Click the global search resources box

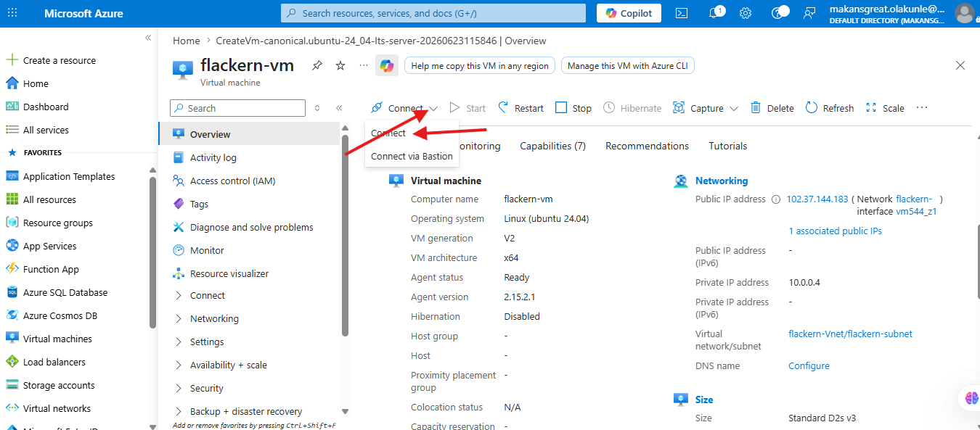(433, 13)
